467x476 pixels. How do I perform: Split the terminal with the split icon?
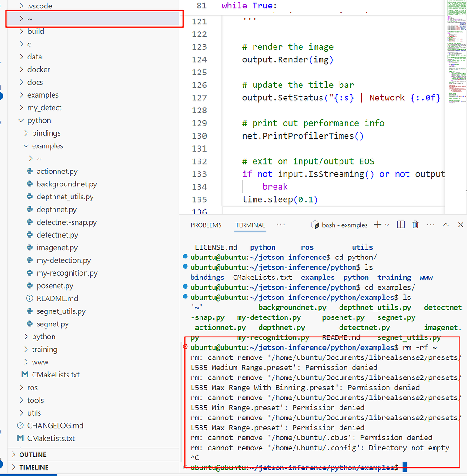400,225
